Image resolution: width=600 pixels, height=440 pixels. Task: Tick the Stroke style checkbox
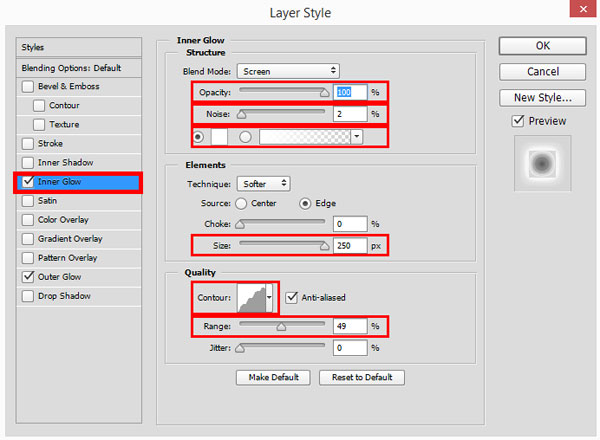coord(28,144)
